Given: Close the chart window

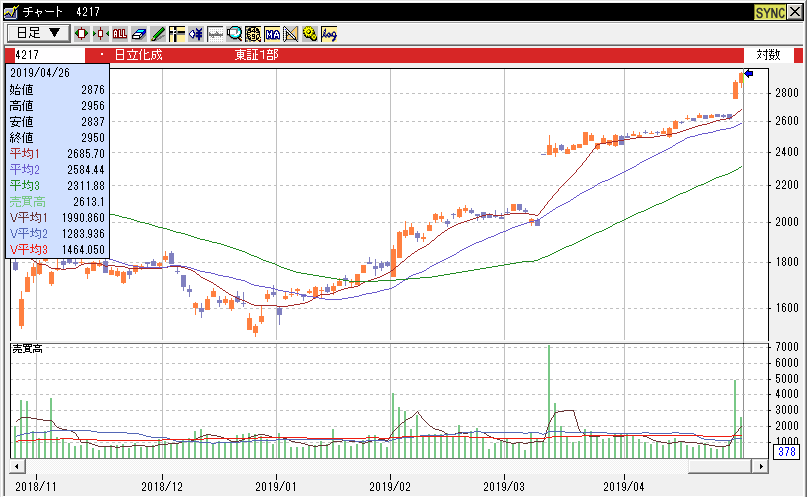Looking at the screenshot, I should tap(796, 11).
